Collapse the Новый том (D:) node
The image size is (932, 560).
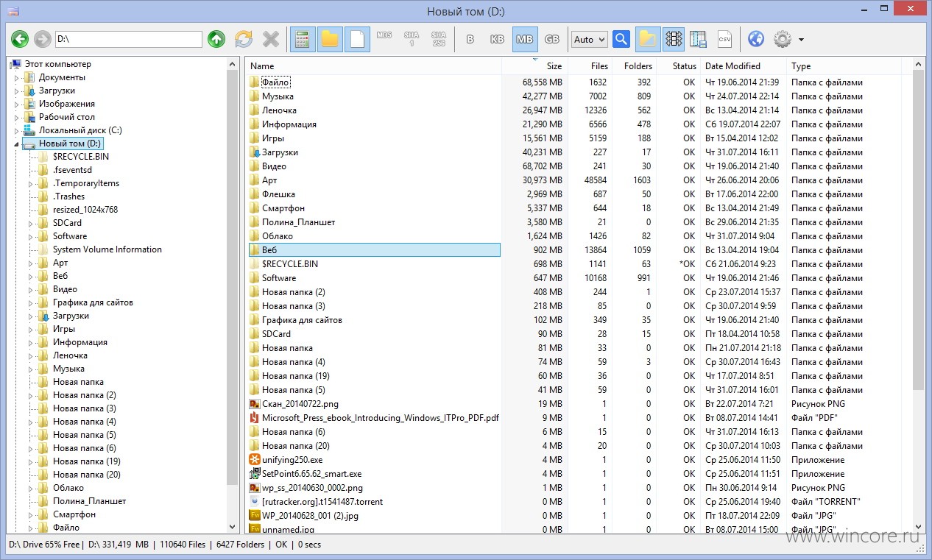point(17,144)
